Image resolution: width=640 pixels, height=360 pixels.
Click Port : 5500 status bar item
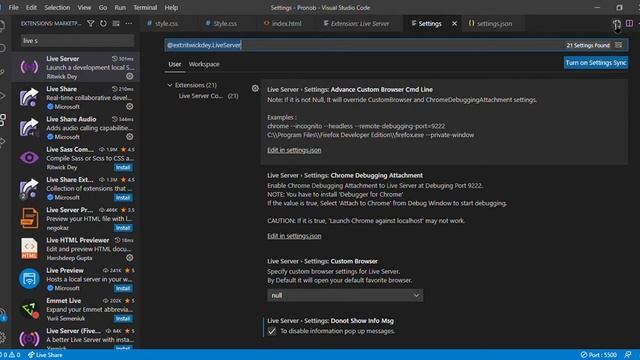point(598,355)
